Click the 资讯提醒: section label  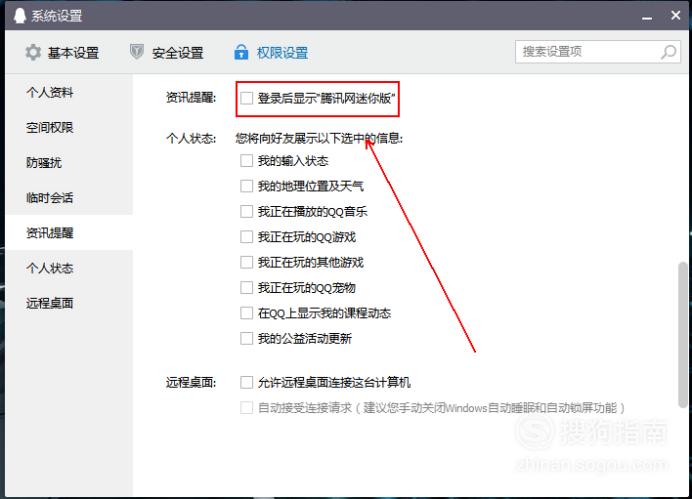[191, 98]
